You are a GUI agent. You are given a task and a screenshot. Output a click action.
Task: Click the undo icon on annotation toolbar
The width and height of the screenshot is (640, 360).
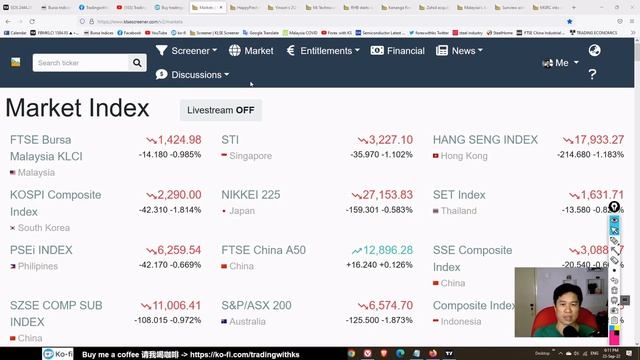614,280
